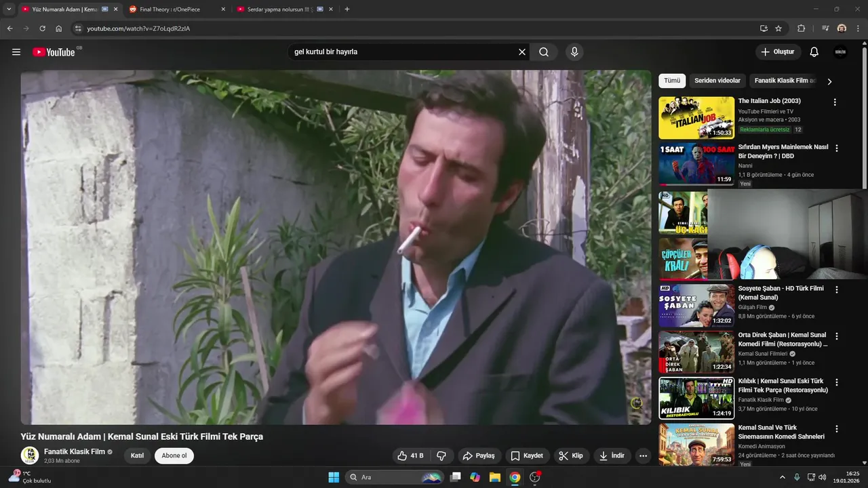Subscribe with Abone ol button
Image resolution: width=868 pixels, height=488 pixels.
[174, 455]
